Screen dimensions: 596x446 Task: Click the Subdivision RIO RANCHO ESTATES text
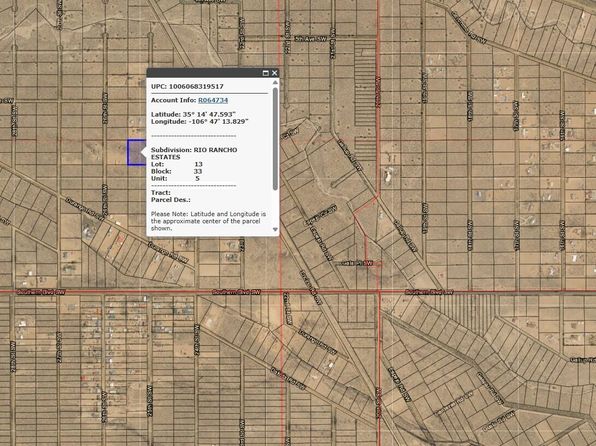[x=194, y=153]
